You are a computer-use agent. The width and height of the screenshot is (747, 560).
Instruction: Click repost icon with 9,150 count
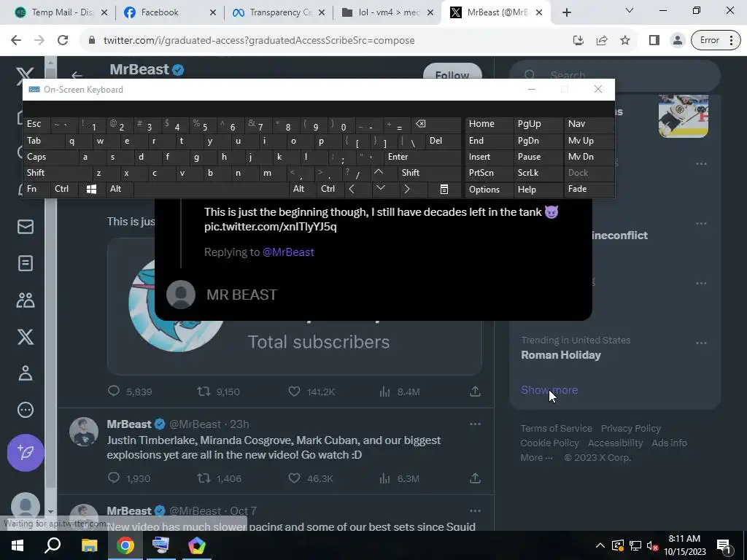click(x=204, y=392)
